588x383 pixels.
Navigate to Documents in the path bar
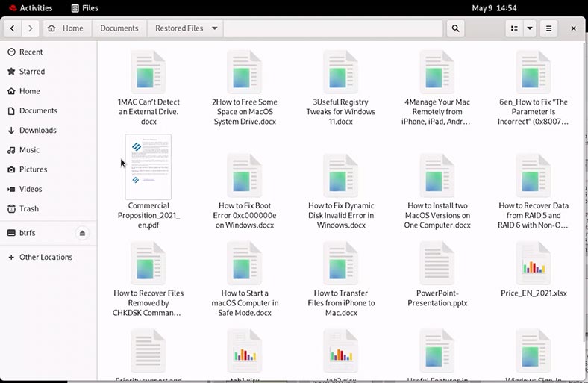click(119, 28)
